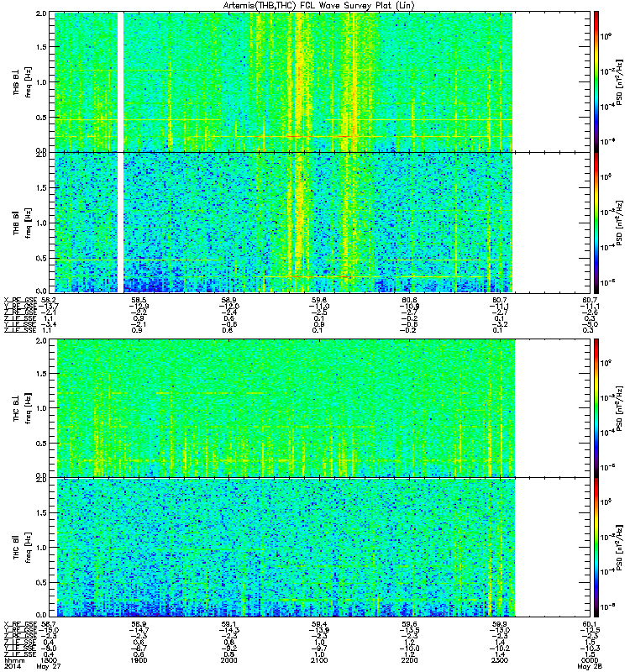
Task: Click the '1.5' frequency tick of the THC B-perp panel
Action: (x=41, y=373)
